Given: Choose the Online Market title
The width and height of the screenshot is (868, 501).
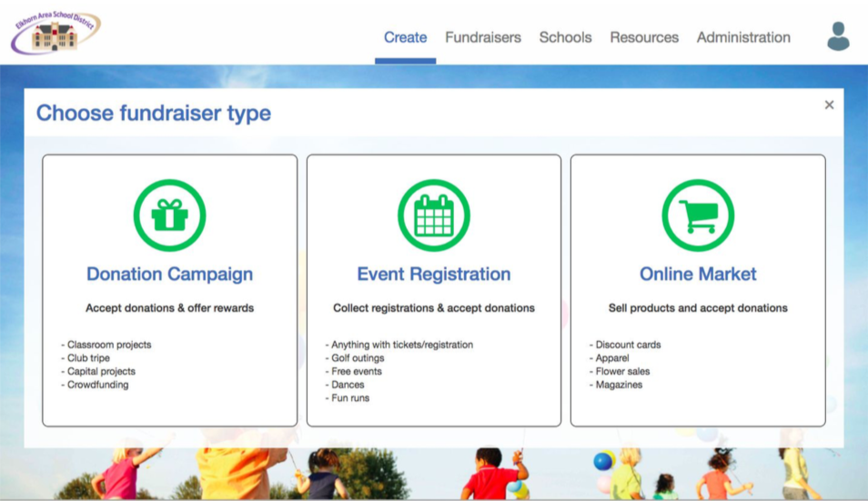Looking at the screenshot, I should pos(698,274).
